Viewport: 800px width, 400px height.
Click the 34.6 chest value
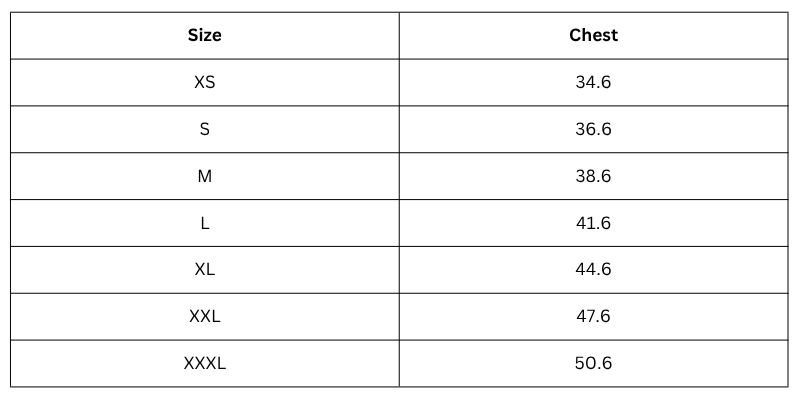click(x=593, y=82)
